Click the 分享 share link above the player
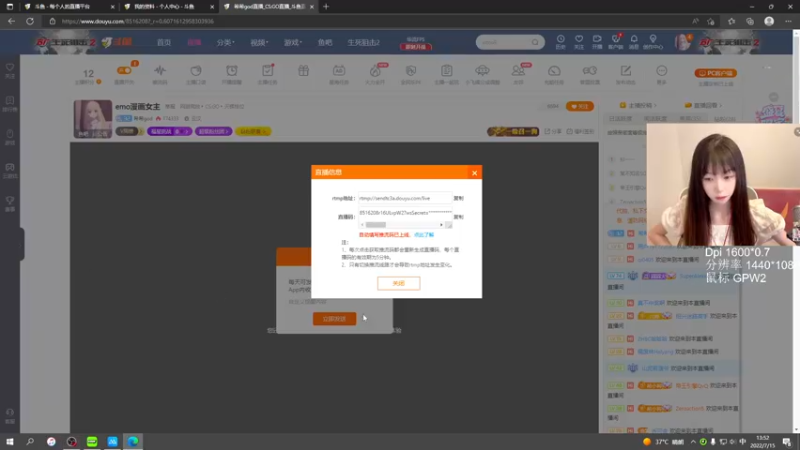This screenshot has height=450, width=800. [553, 132]
